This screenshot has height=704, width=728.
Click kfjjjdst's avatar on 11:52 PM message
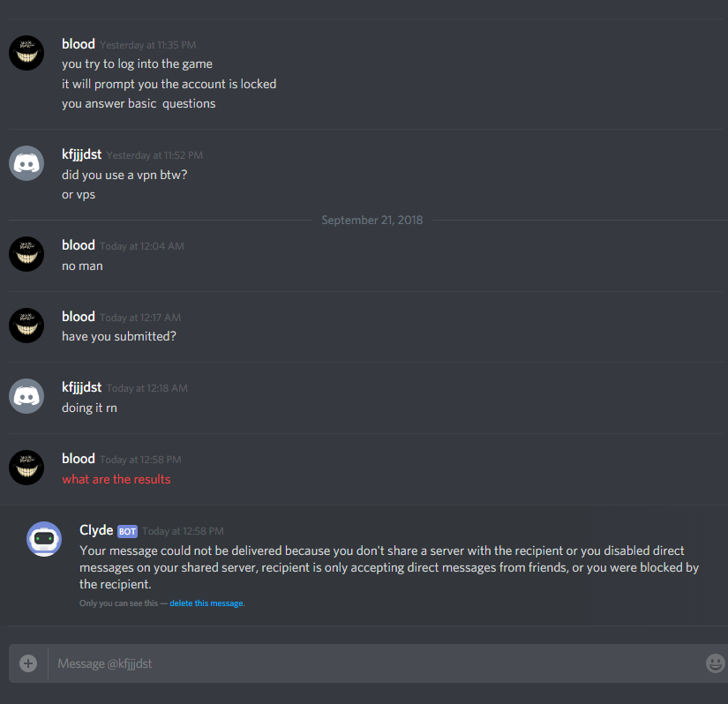pos(26,163)
